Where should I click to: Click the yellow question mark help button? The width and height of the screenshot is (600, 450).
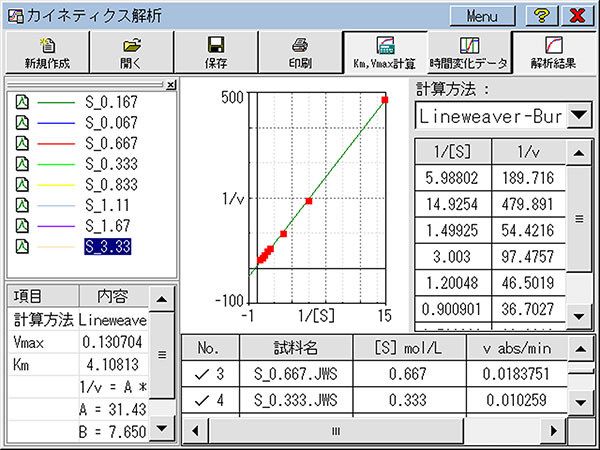coord(541,16)
